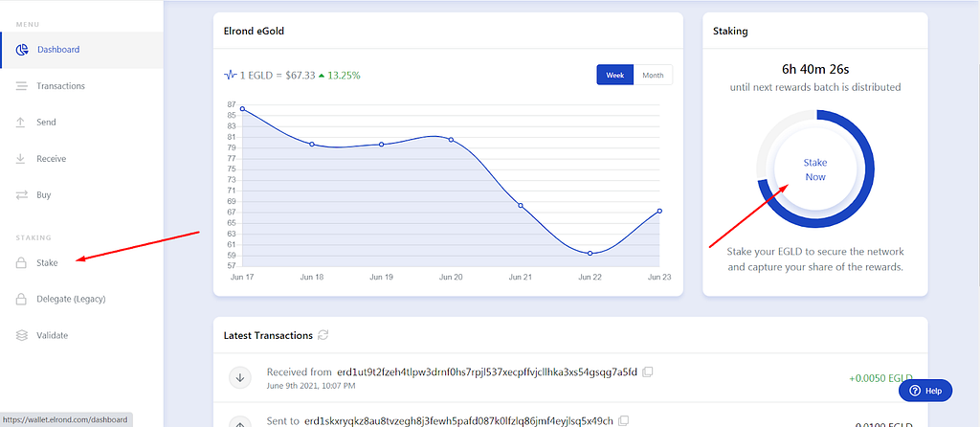Click the Transactions list icon

pos(22,85)
